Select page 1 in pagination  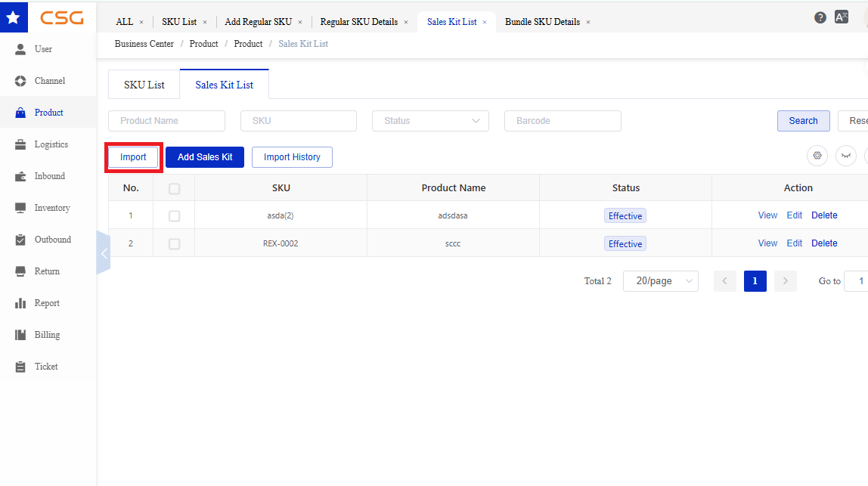755,281
